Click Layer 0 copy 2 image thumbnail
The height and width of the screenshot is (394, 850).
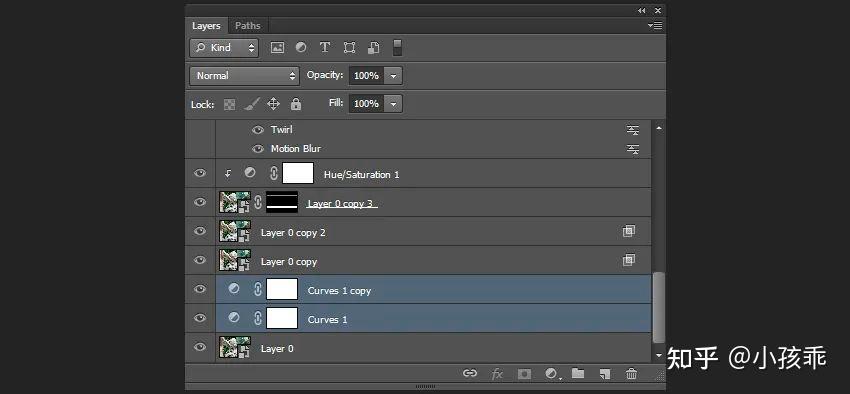235,231
